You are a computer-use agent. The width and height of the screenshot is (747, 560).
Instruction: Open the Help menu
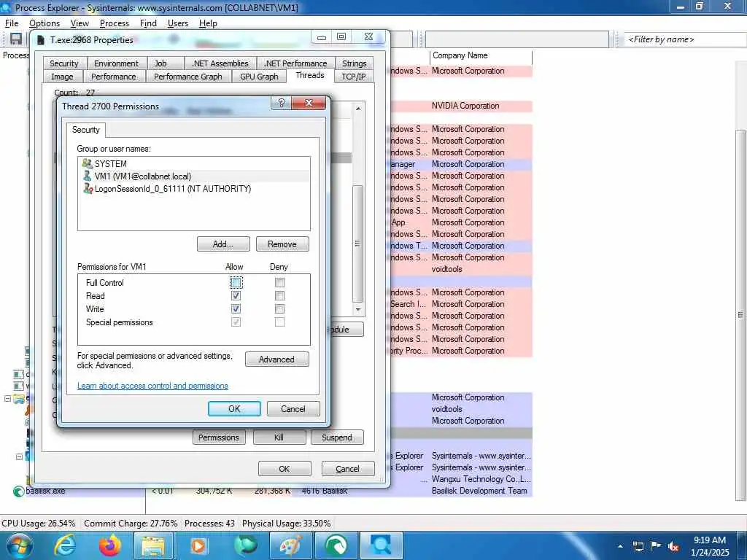(x=208, y=23)
